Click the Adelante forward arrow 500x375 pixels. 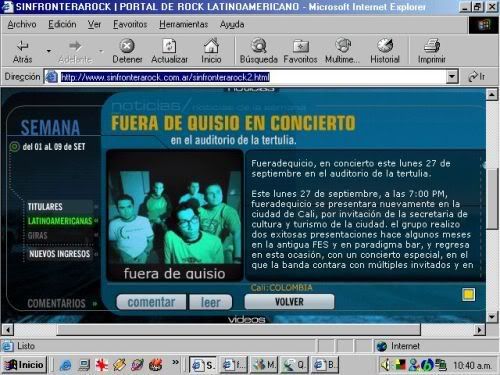click(x=75, y=51)
